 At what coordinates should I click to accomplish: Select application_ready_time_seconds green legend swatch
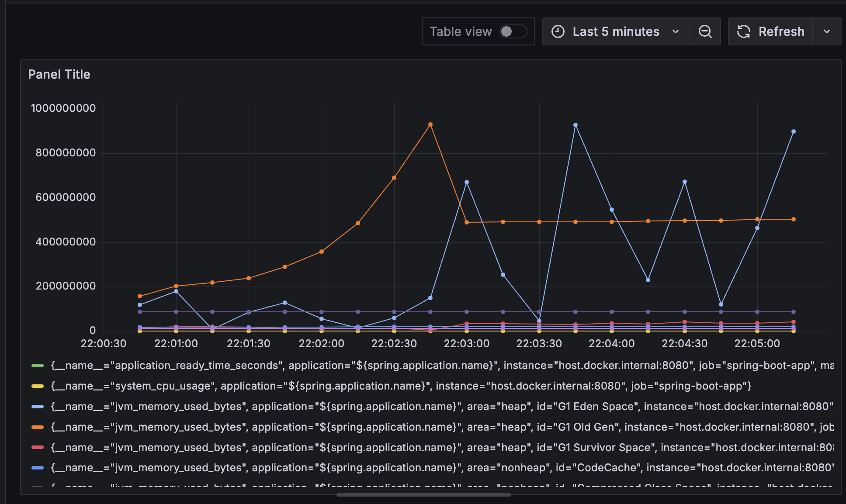pyautogui.click(x=38, y=366)
